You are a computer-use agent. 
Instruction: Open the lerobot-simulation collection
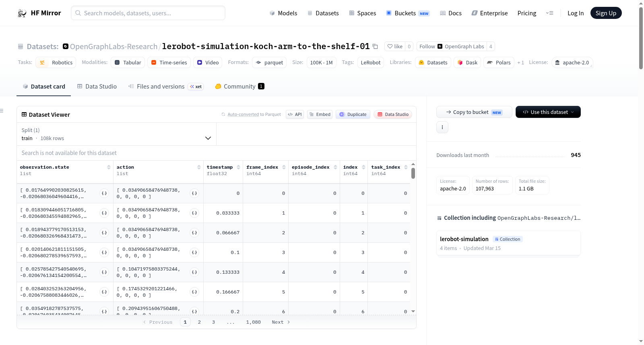pyautogui.click(x=508, y=243)
